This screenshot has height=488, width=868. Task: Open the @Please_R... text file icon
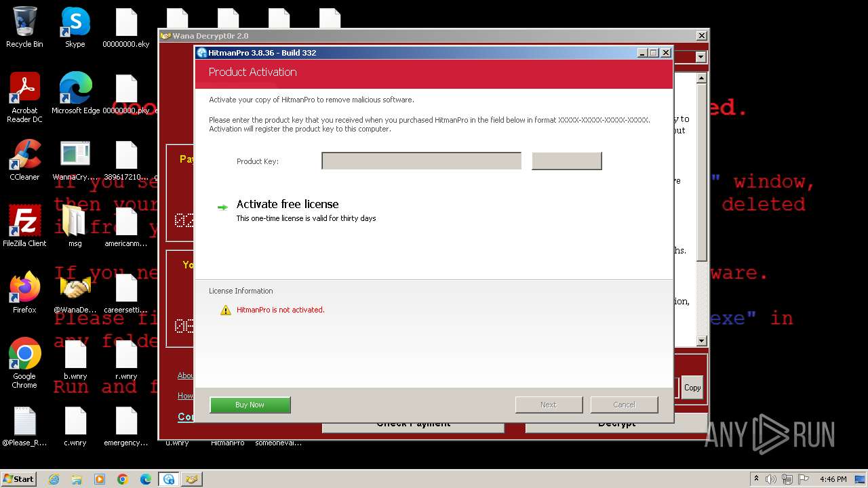[x=24, y=426]
